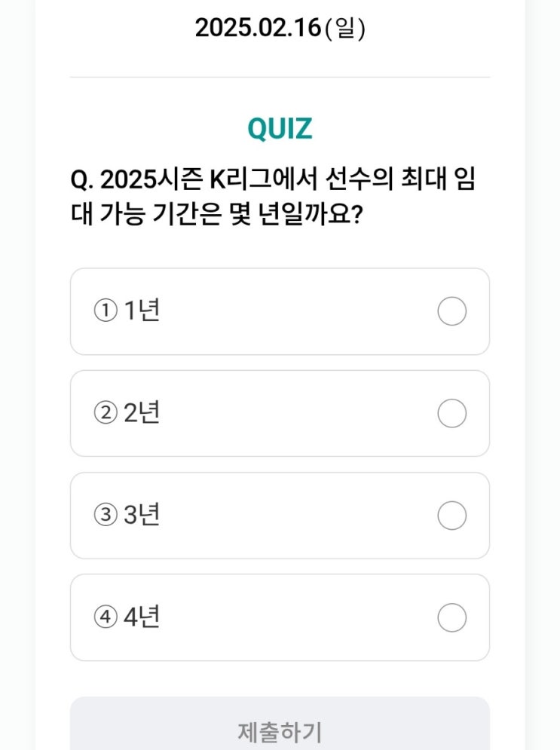Click the 3년 answer label text
The height and width of the screenshot is (750, 560).
click(x=142, y=515)
